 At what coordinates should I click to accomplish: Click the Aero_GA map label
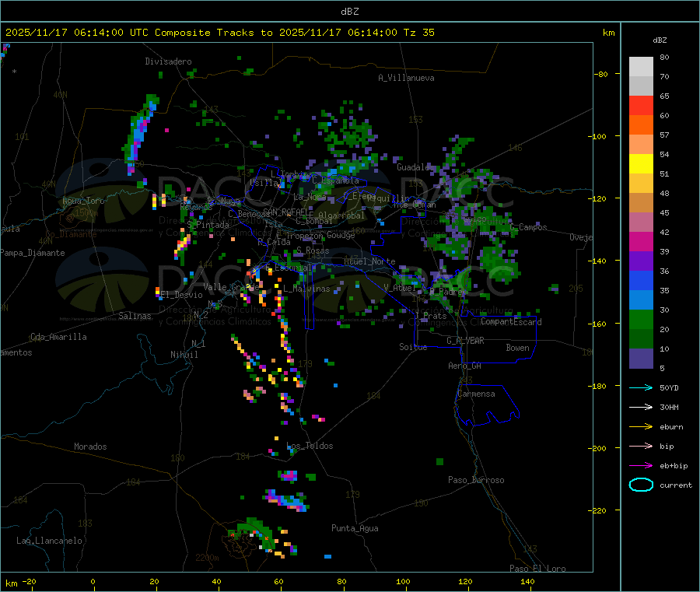(464, 366)
